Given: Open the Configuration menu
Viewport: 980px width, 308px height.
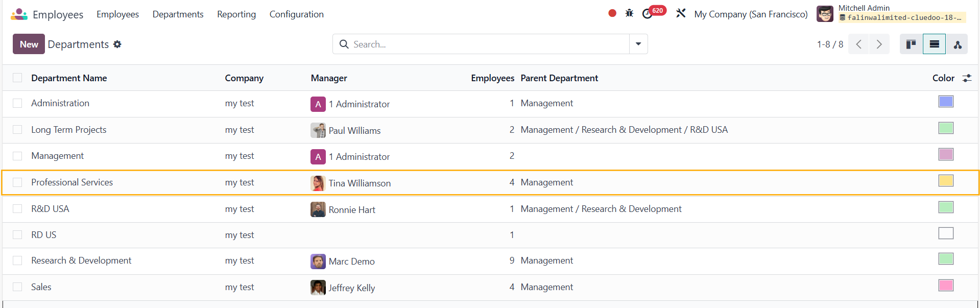Looking at the screenshot, I should (x=296, y=14).
